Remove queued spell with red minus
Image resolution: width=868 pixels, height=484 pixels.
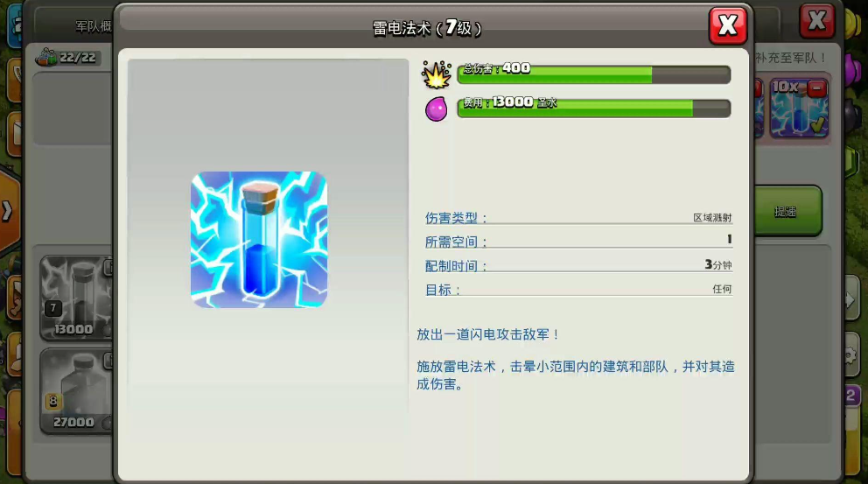pyautogui.click(x=816, y=88)
